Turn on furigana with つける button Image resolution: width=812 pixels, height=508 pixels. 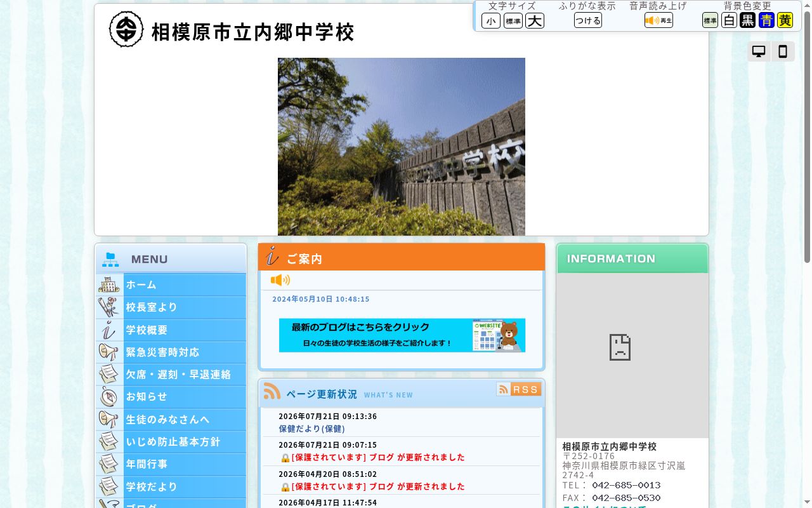click(588, 20)
